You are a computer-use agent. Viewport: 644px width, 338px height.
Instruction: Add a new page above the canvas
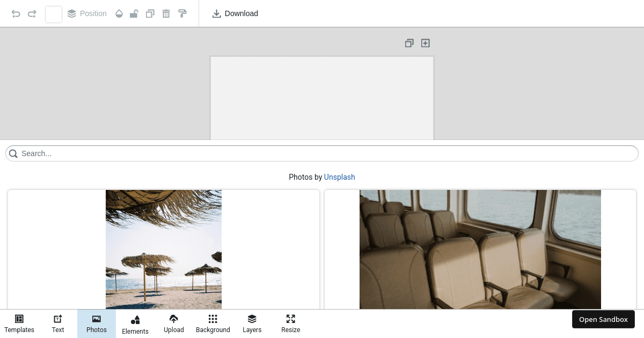click(426, 43)
